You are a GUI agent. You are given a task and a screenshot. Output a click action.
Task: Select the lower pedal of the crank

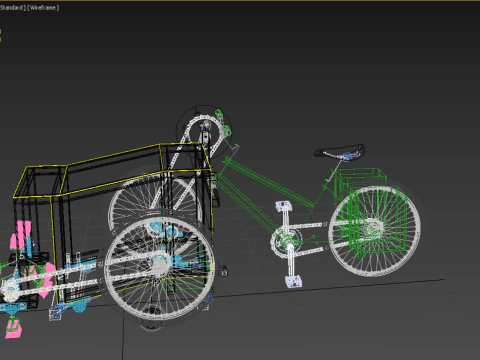coord(294,281)
